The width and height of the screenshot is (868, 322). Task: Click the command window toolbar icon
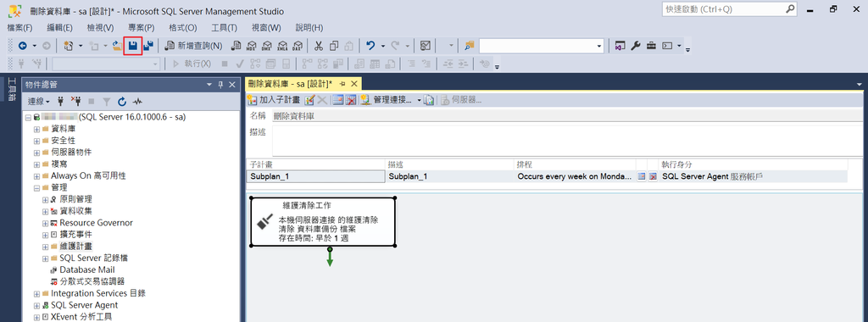point(668,46)
